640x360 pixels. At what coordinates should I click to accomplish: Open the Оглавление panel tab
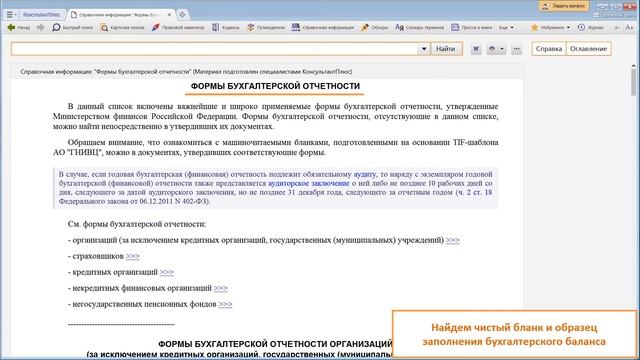[x=588, y=49]
